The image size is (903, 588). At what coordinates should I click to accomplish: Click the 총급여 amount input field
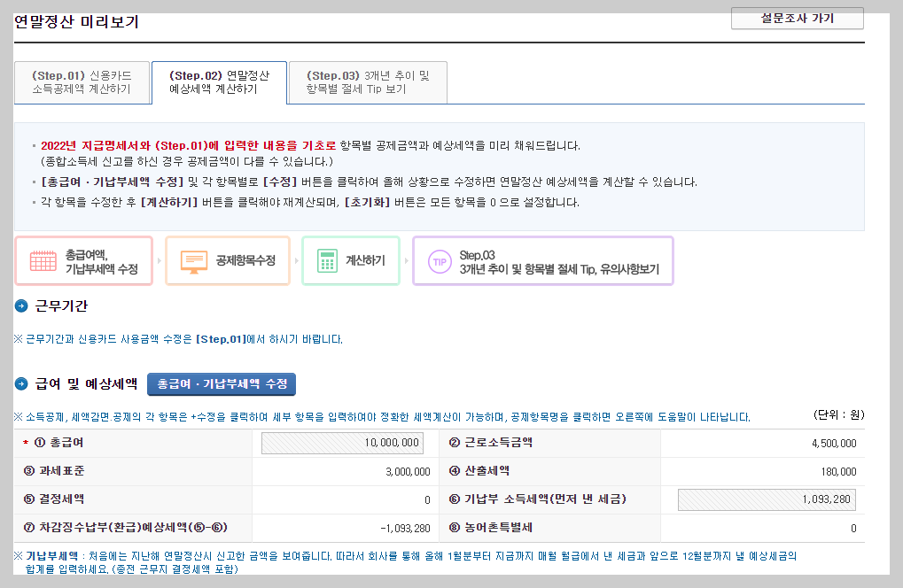tap(342, 441)
